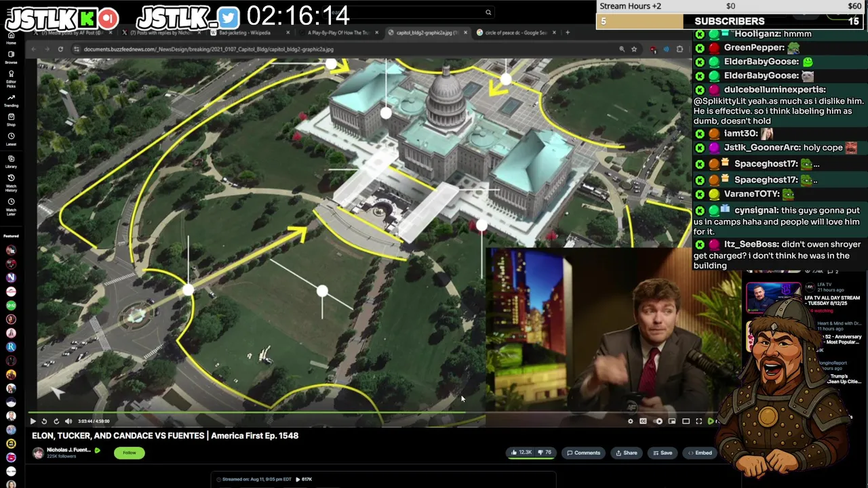Viewport: 868px width, 488px height.
Task: Open Editor Picks in sidebar
Action: (11, 79)
